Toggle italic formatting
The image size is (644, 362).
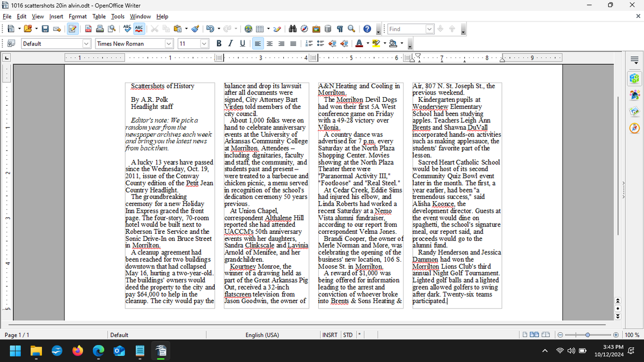point(231,43)
